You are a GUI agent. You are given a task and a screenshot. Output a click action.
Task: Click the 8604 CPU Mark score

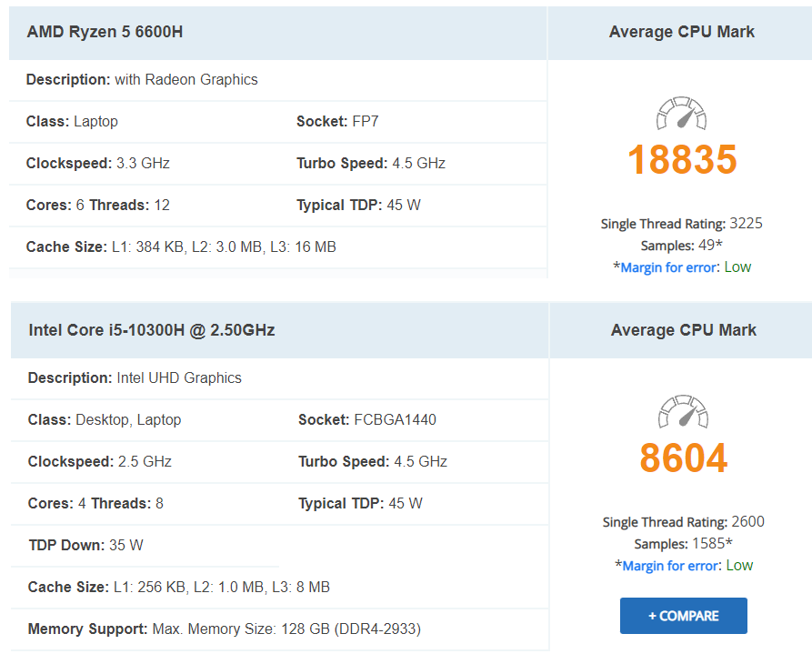coord(684,458)
